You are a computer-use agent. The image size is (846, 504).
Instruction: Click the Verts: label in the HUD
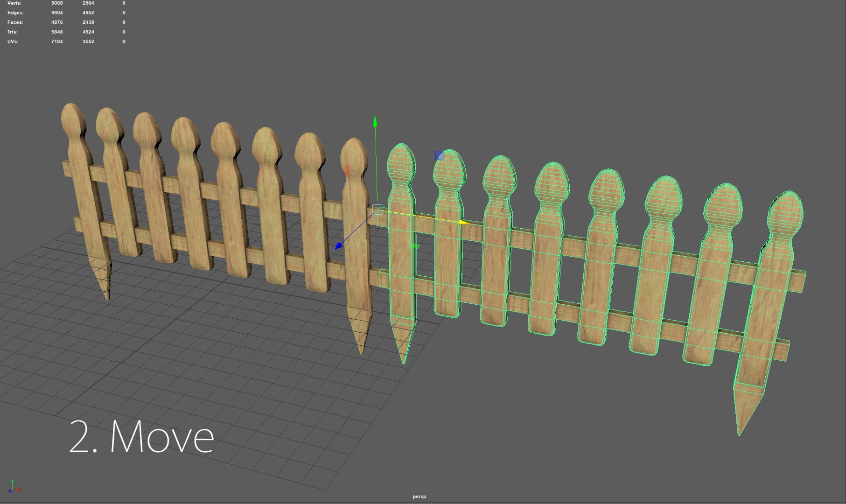(14, 3)
